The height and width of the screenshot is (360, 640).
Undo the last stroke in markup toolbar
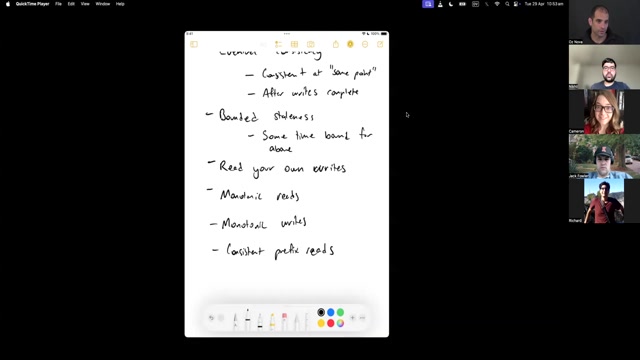(211, 318)
